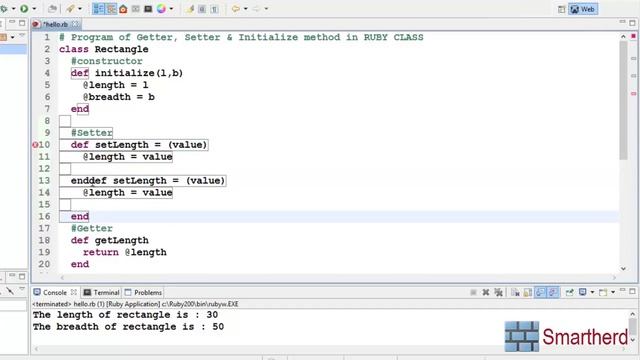
Task: Open the Open Console dropdown arrow
Action: (x=613, y=293)
